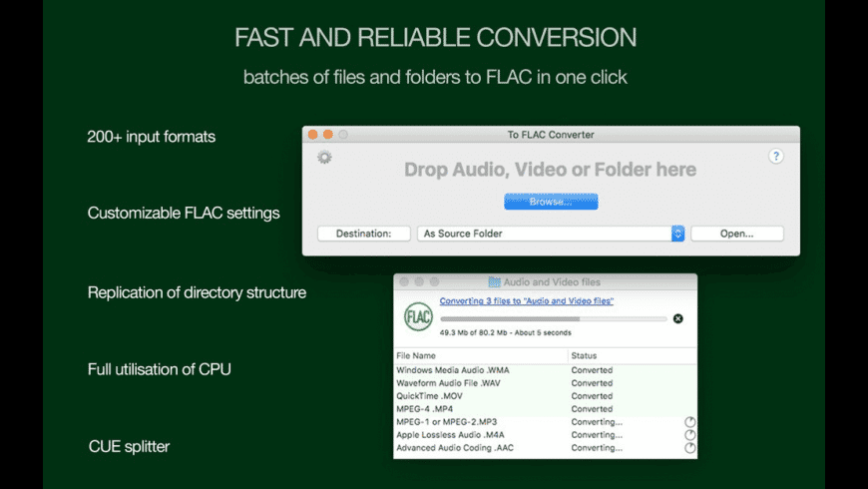Select the Advanced Audio Coding .AAC row
Image resolution: width=868 pixels, height=489 pixels.
coord(546,448)
